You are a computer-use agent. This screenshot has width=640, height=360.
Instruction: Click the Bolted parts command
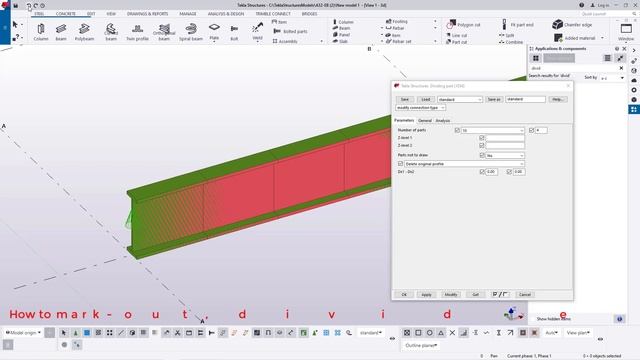pos(290,31)
